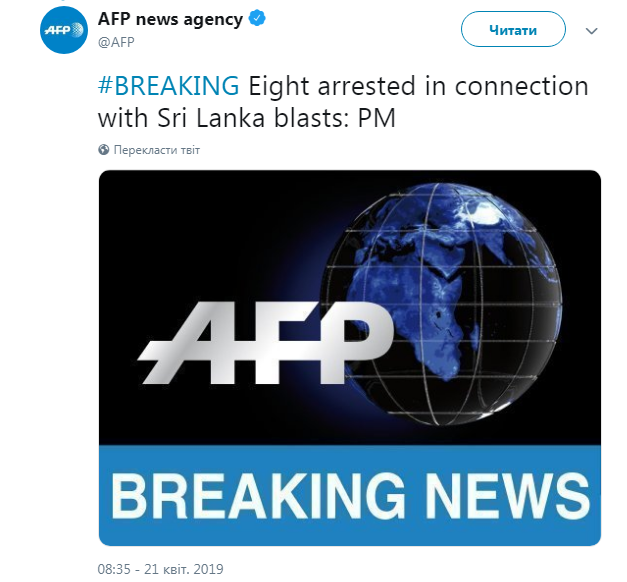Click the blue verified badge
Viewport: 627px width, 582px height.
257,20
